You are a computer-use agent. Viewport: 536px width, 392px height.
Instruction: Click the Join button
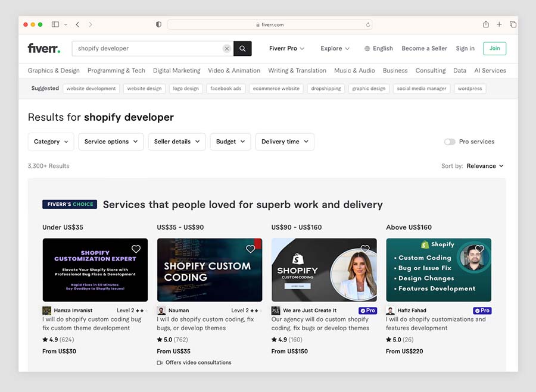[x=495, y=49]
